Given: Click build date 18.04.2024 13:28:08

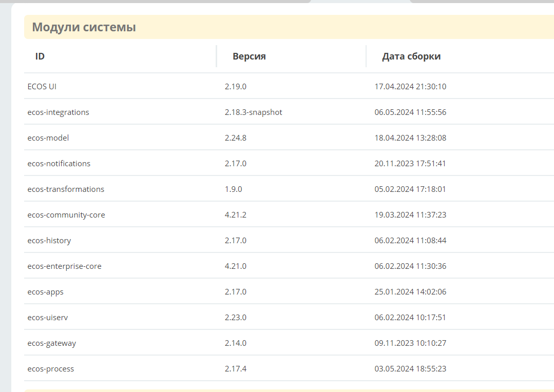Looking at the screenshot, I should tap(410, 138).
